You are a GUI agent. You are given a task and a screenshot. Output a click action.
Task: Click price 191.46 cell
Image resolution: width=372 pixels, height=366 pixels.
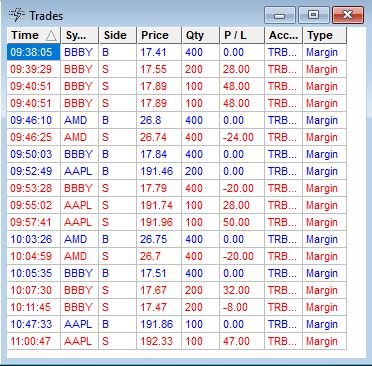click(x=159, y=171)
